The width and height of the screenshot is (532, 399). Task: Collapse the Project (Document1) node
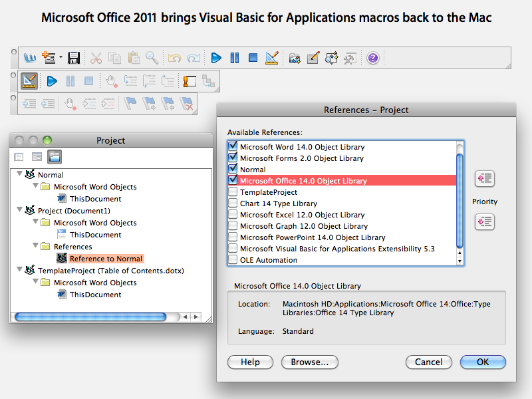pos(20,209)
